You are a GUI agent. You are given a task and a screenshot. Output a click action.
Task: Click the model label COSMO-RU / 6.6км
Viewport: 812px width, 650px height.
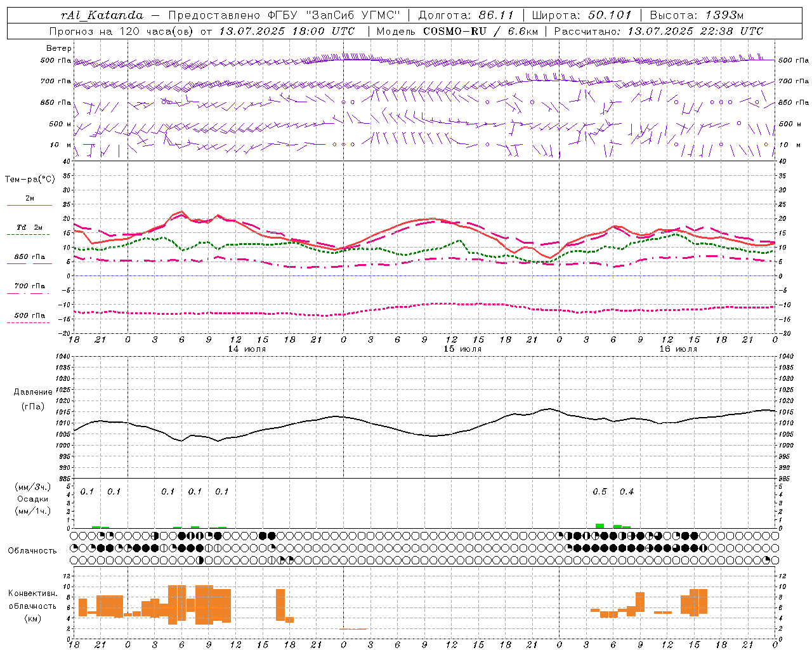(480, 31)
